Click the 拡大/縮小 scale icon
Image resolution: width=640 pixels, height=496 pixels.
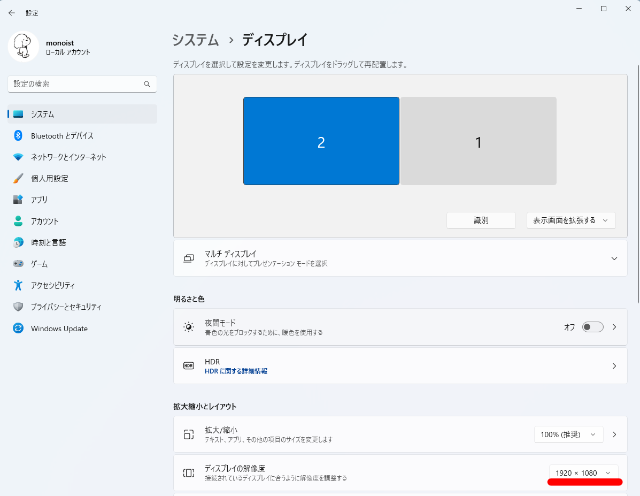189,434
